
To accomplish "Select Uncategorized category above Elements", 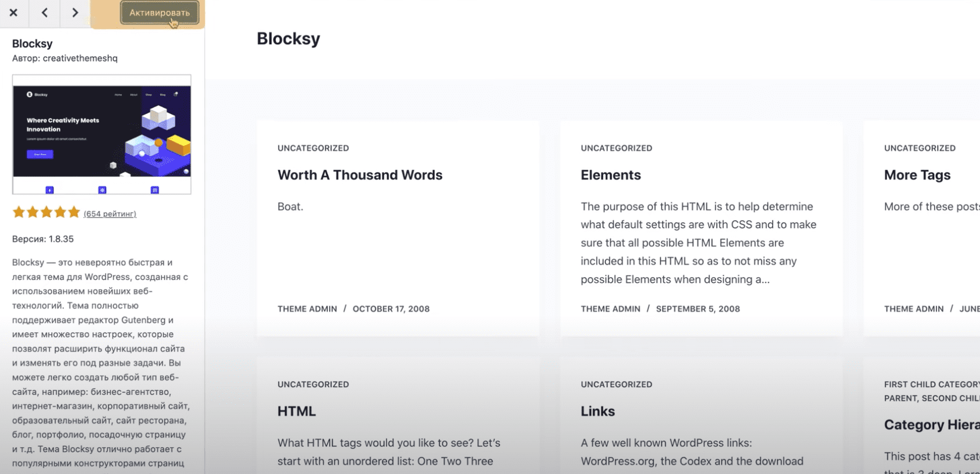I will pyautogui.click(x=616, y=148).
